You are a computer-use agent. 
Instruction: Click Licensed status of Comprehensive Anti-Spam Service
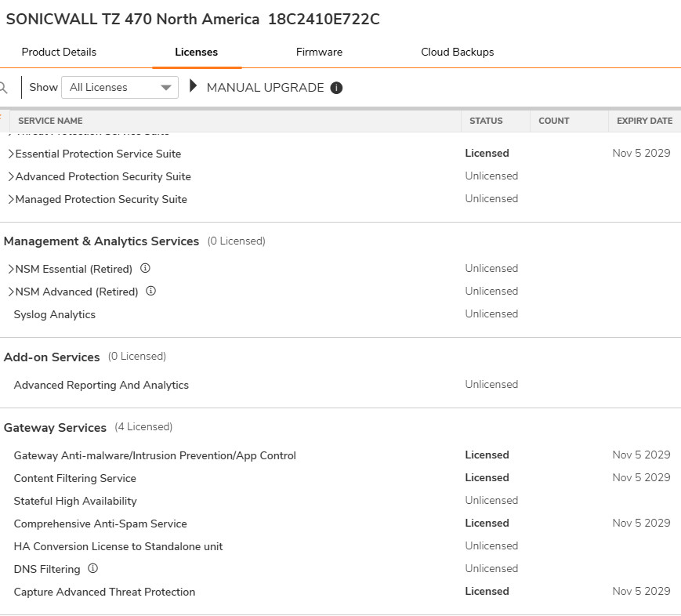(x=487, y=523)
